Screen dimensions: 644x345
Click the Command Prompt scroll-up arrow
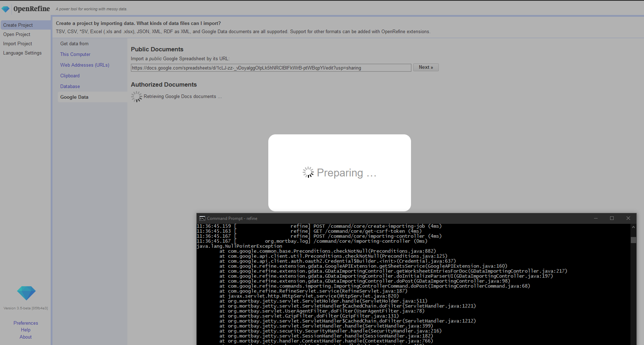633,227
